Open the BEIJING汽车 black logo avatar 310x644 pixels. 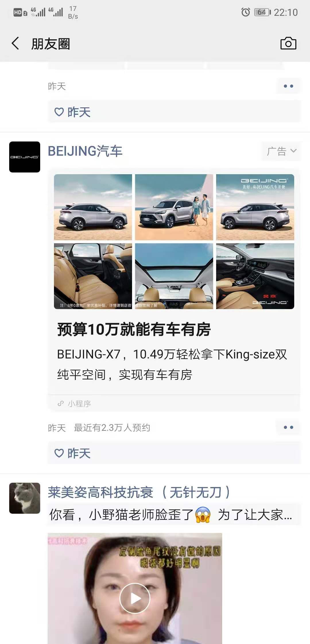coord(25,157)
